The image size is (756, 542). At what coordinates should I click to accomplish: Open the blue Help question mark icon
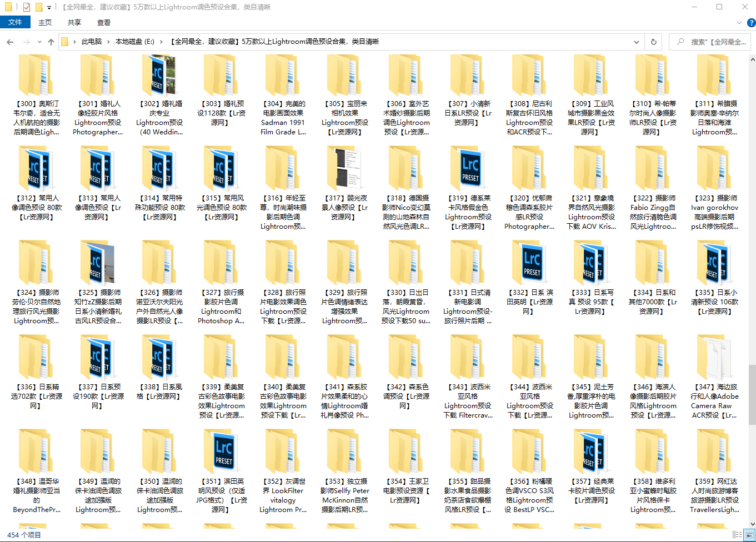coord(750,23)
